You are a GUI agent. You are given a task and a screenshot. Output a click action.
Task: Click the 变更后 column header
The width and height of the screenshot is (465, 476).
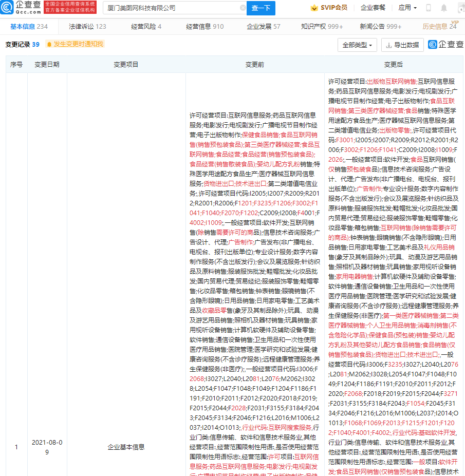pos(393,64)
